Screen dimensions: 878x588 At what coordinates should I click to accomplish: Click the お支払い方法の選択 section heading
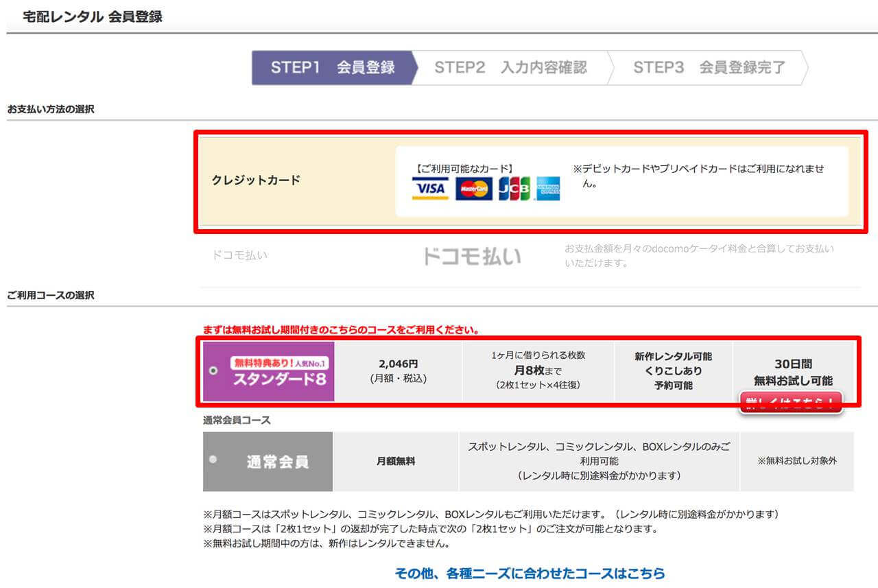[51, 109]
